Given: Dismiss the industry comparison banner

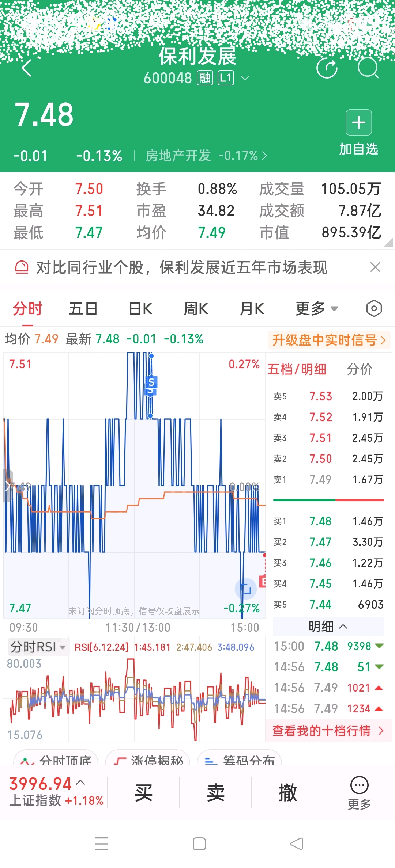Looking at the screenshot, I should (x=375, y=267).
